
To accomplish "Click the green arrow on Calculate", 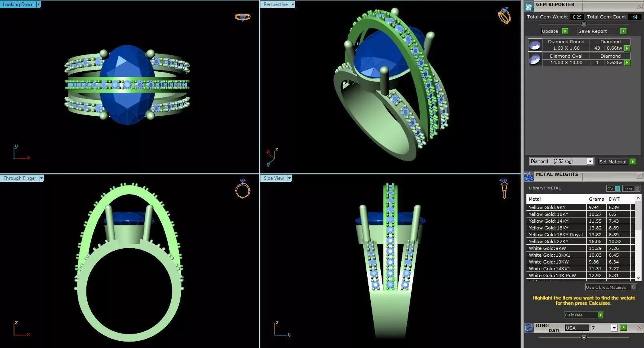I will point(600,315).
